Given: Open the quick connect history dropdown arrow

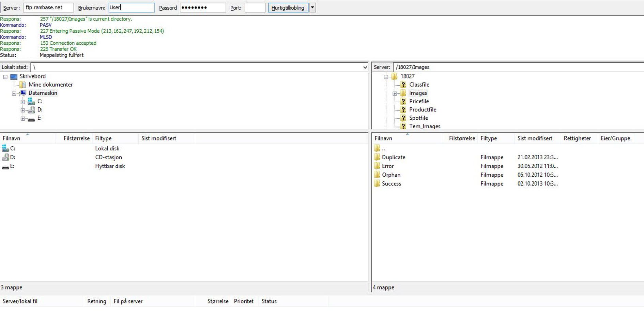Looking at the screenshot, I should 312,8.
